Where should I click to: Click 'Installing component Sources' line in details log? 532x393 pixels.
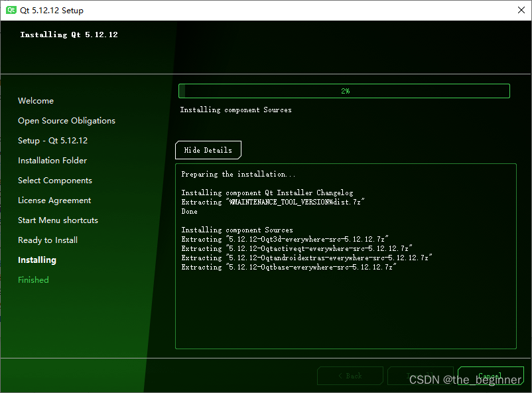(237, 230)
